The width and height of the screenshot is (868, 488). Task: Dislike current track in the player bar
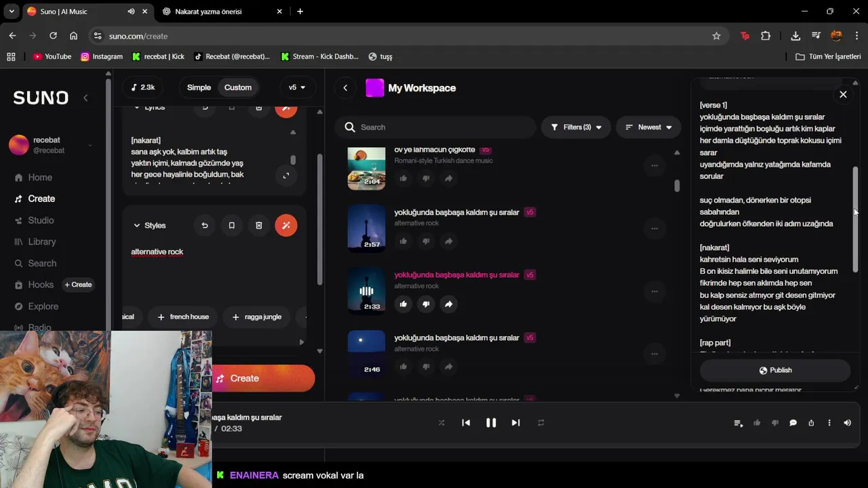775,423
